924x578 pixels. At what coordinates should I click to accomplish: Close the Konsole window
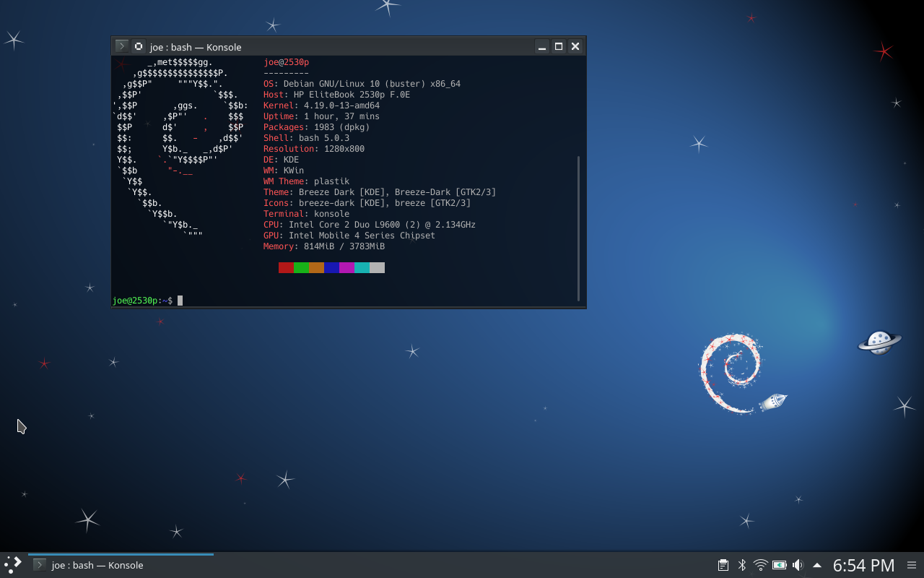tap(575, 46)
